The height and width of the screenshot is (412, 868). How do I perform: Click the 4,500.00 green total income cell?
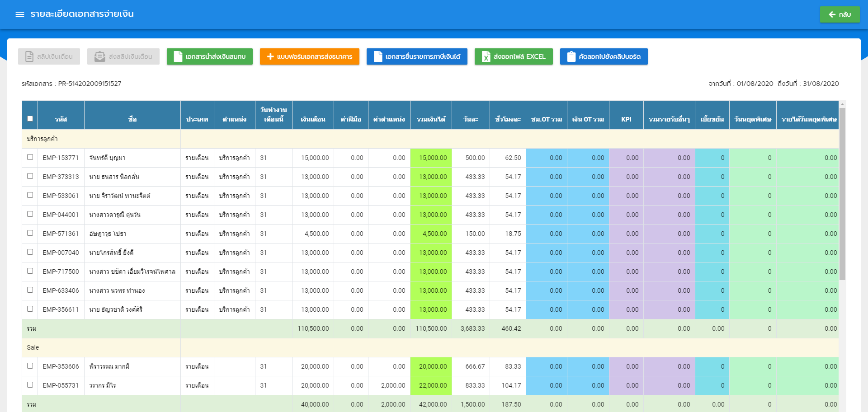coord(431,234)
